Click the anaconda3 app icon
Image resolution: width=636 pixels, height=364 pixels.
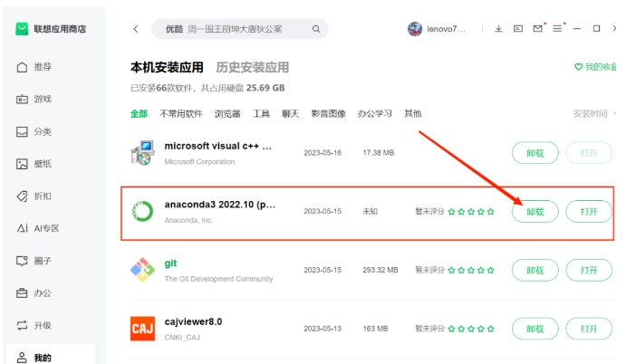point(142,212)
